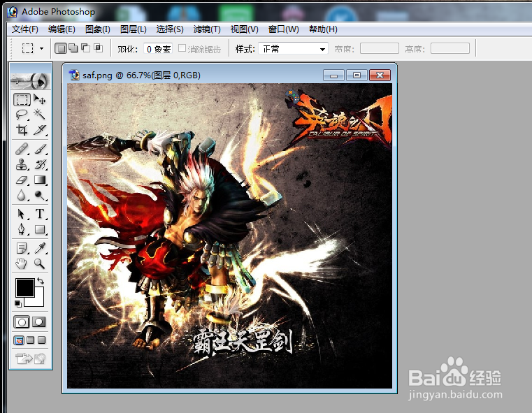This screenshot has height=413, width=532.
Task: Switch to Quick Mask mode
Action: 38,321
